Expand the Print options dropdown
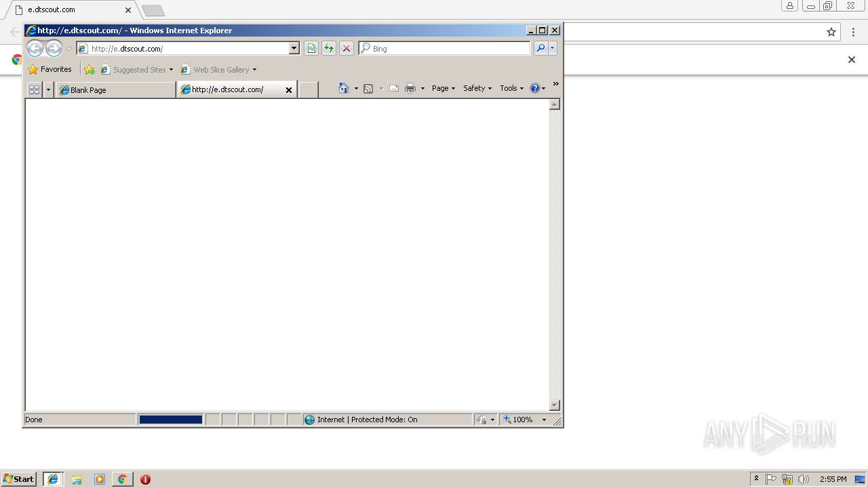This screenshot has width=868, height=488. 422,88
